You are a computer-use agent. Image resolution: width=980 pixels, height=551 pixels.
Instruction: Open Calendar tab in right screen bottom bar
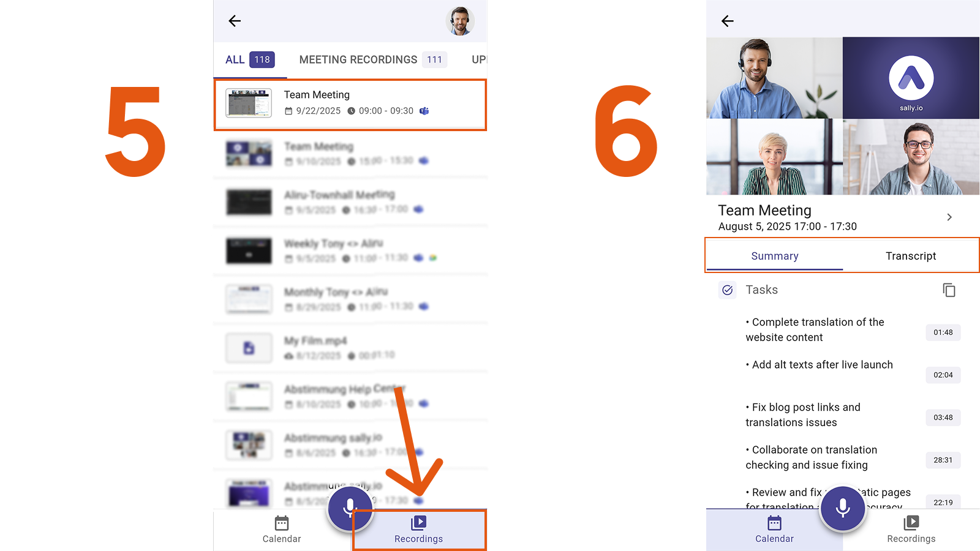774,530
